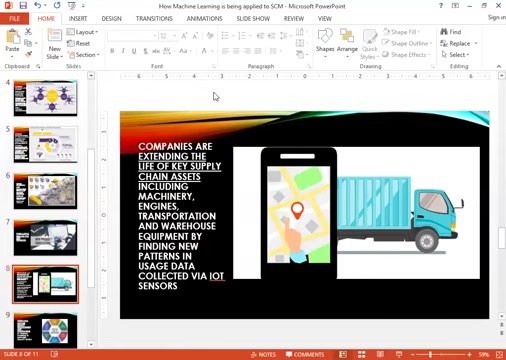506x360 pixels.
Task: Click the Decrease List Level icon
Action: (x=260, y=36)
